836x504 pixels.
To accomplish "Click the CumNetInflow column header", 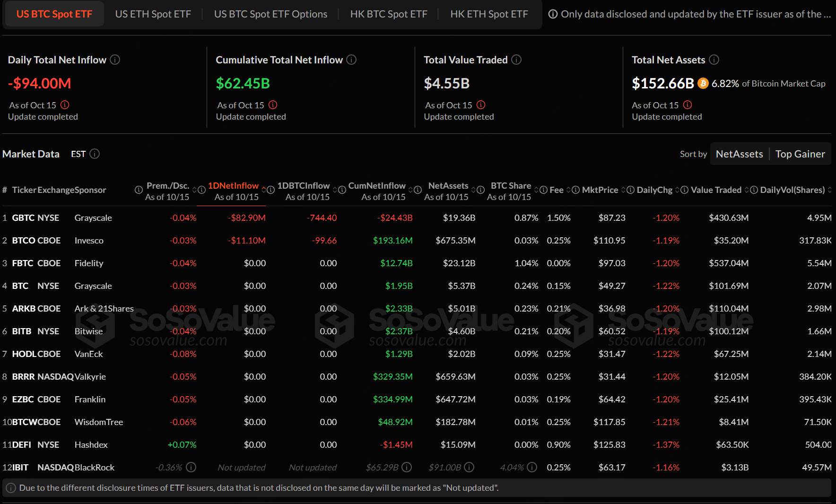I will 377,186.
